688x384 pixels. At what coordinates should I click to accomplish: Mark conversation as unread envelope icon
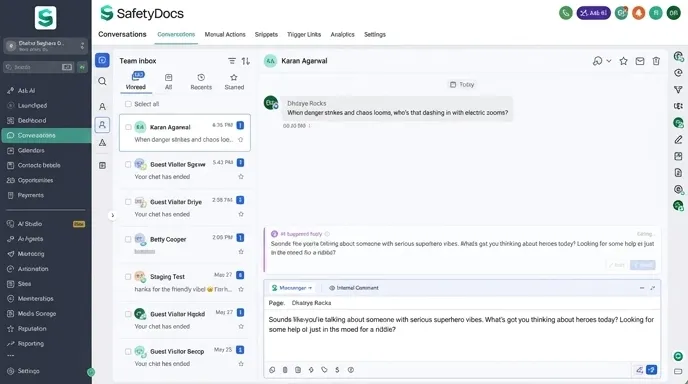tap(640, 61)
